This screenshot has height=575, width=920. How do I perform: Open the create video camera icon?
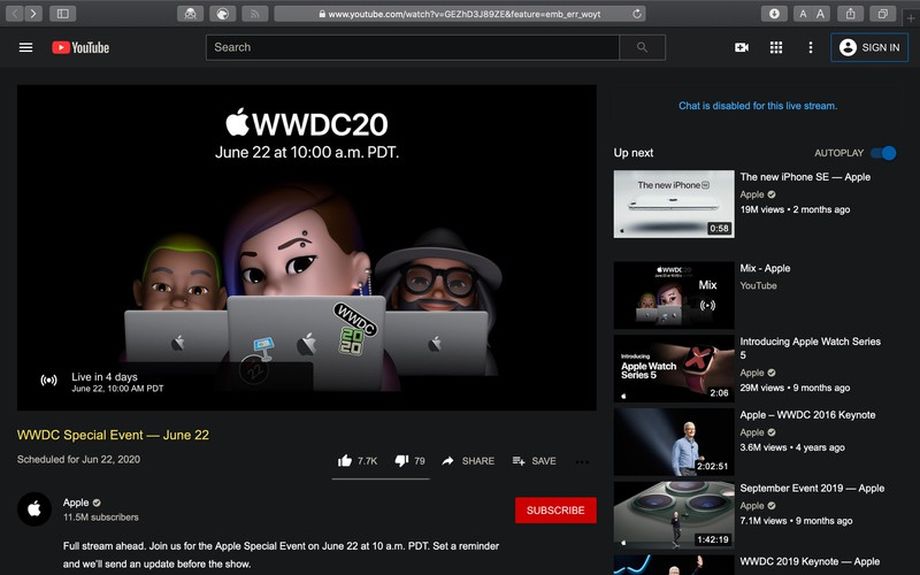pos(741,47)
